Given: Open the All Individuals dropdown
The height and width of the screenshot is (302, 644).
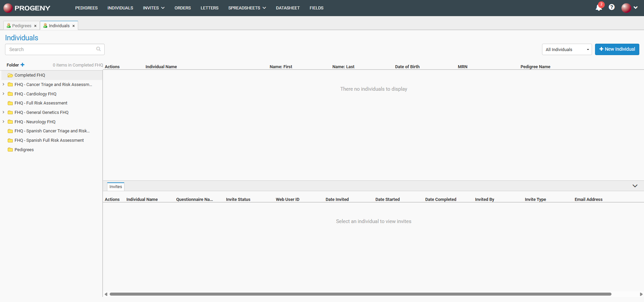Looking at the screenshot, I should pyautogui.click(x=567, y=49).
